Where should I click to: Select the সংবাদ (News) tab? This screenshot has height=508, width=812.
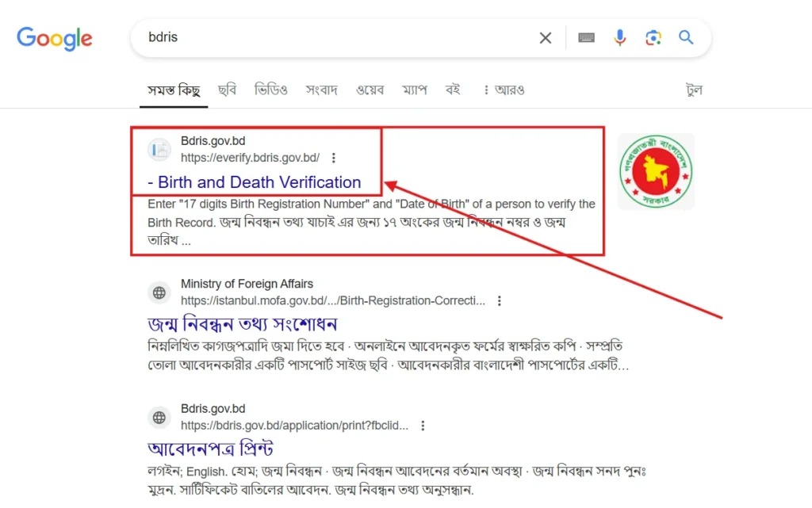click(x=321, y=90)
